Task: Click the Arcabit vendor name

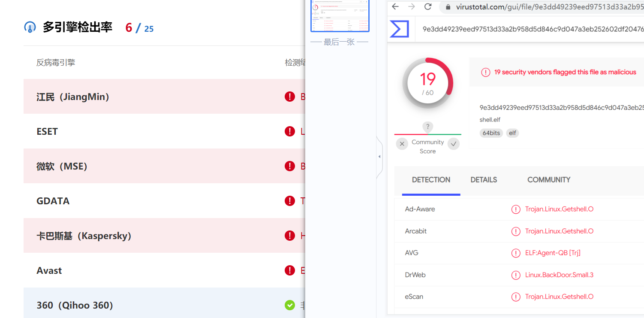Action: (x=416, y=231)
